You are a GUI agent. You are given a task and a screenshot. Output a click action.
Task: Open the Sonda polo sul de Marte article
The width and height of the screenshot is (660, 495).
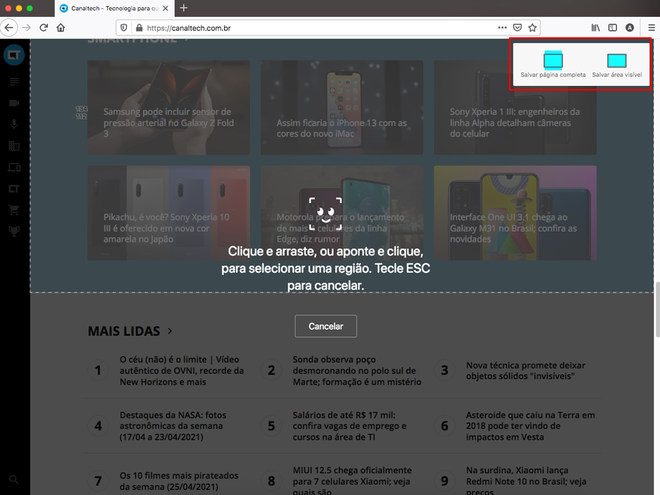click(357, 371)
